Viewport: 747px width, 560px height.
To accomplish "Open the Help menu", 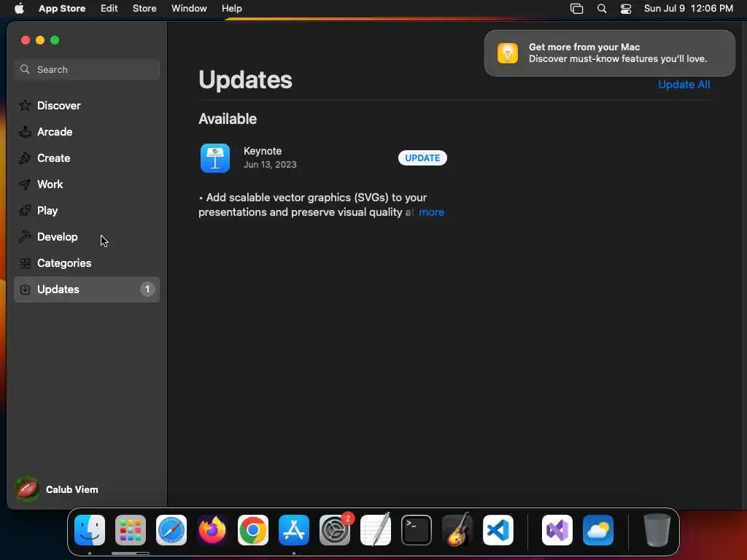I will (x=231, y=8).
